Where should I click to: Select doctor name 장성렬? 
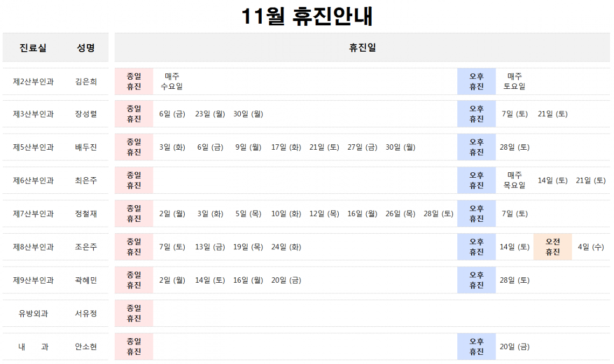(86, 114)
